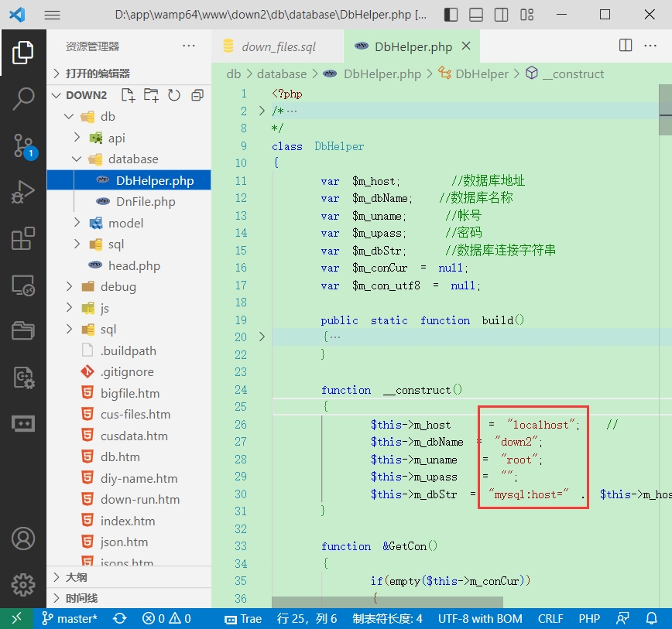
Task: Open Source Control view with badge
Action: pyautogui.click(x=23, y=145)
